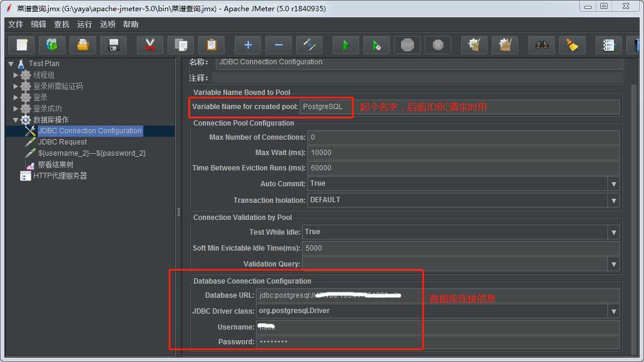The height and width of the screenshot is (362, 644).
Task: Open the 帮助 menu
Action: point(130,24)
